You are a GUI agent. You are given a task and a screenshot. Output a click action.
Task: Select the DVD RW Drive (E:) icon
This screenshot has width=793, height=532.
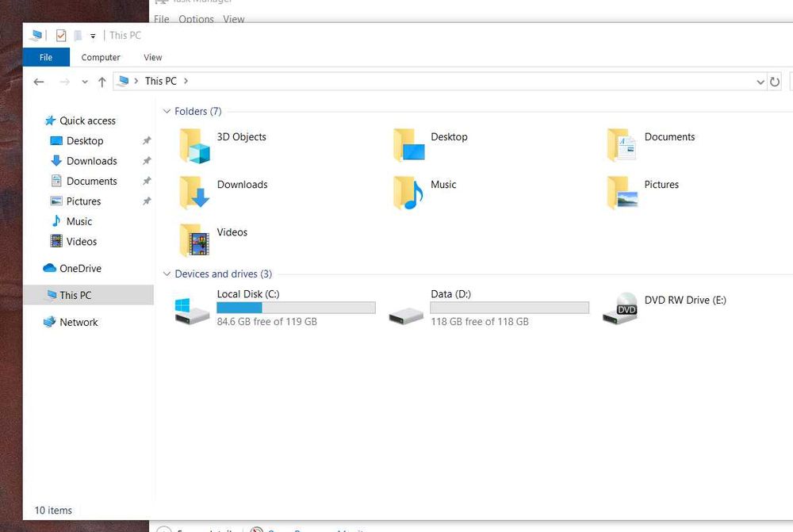621,308
